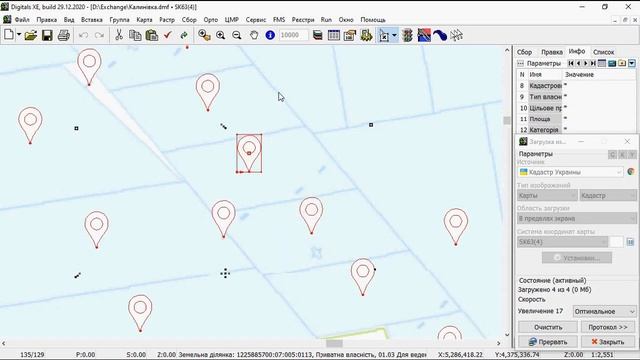Screen dimensions: 640x360
Task: Select the Площа row in parameters table
Action: [576, 119]
